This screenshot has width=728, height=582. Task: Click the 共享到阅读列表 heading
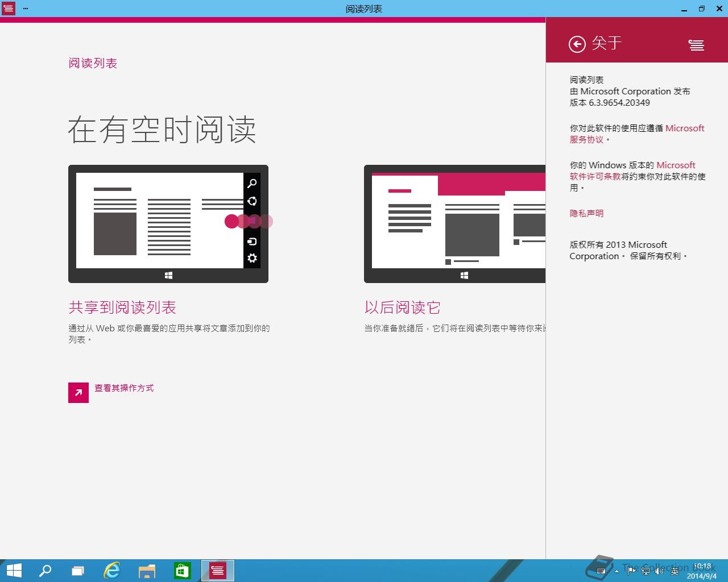click(122, 307)
